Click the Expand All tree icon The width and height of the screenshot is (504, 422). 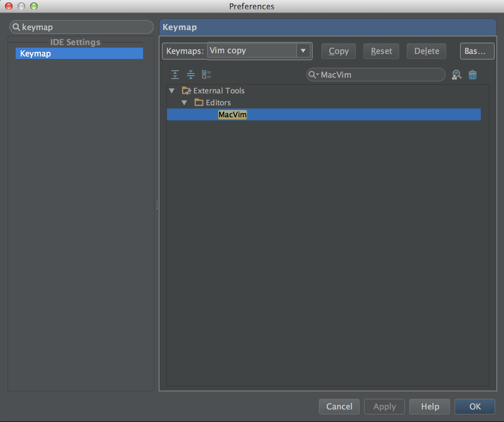point(175,75)
